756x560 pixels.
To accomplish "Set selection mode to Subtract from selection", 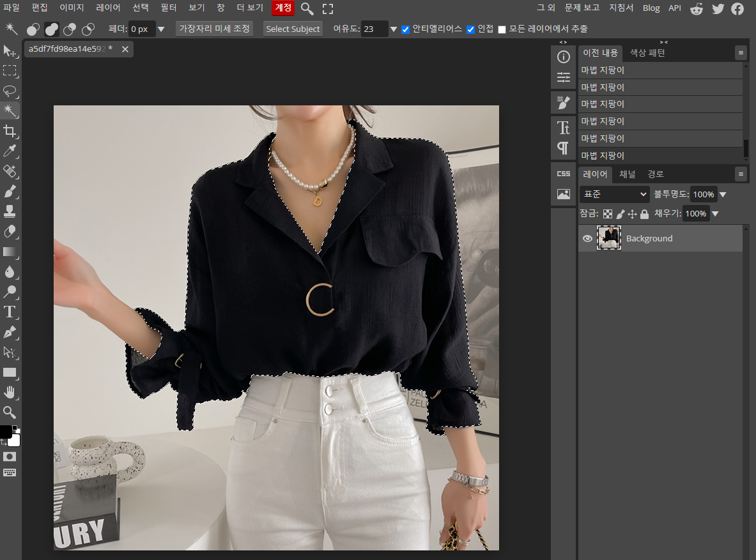I will coord(70,29).
